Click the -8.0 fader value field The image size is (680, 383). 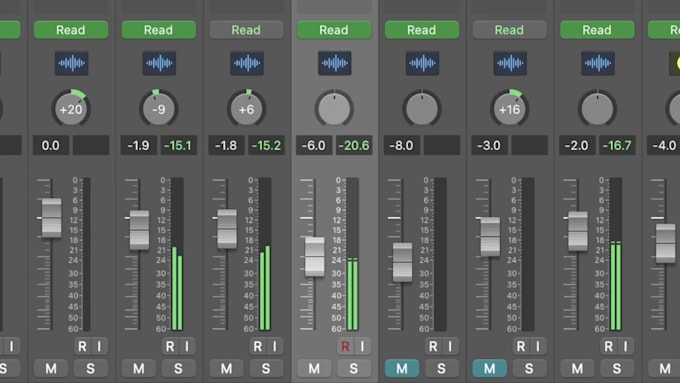pyautogui.click(x=402, y=145)
